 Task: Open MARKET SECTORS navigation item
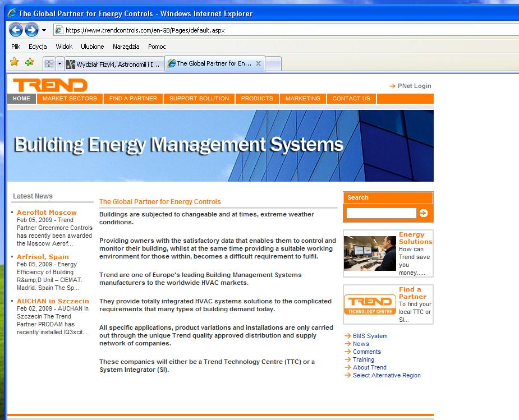70,99
